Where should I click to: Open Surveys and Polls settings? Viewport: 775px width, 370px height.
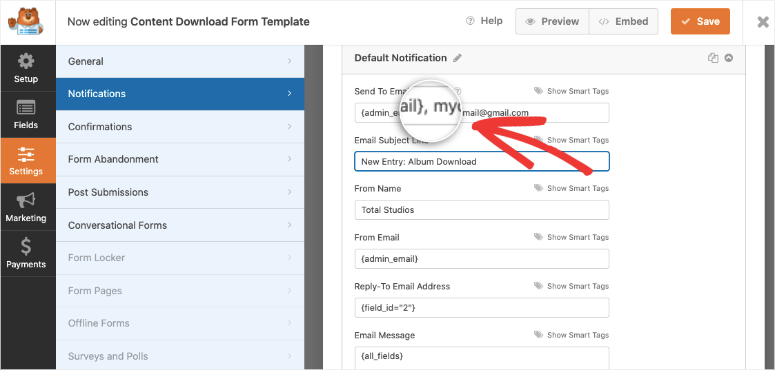coord(180,356)
